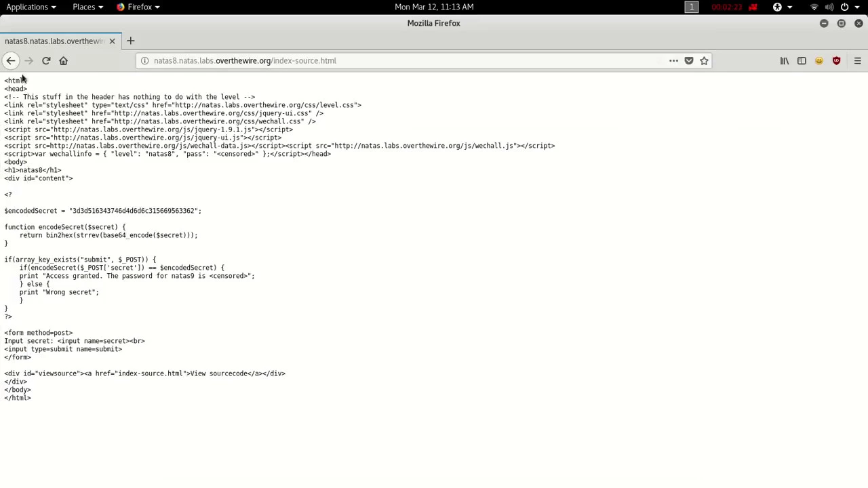Click the array_key_exists submit line
Screen dimensions: 868x488
click(80, 260)
